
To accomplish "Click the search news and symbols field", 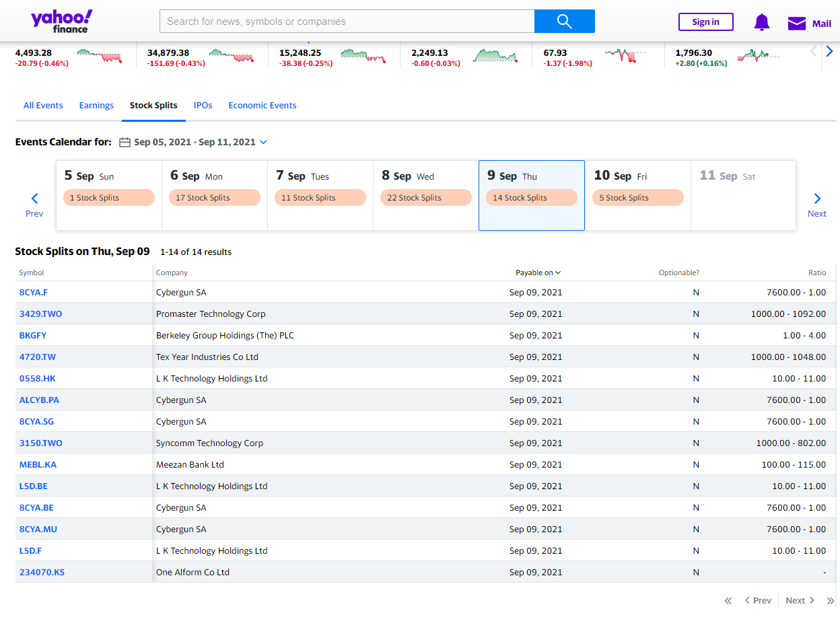I will coord(347,22).
